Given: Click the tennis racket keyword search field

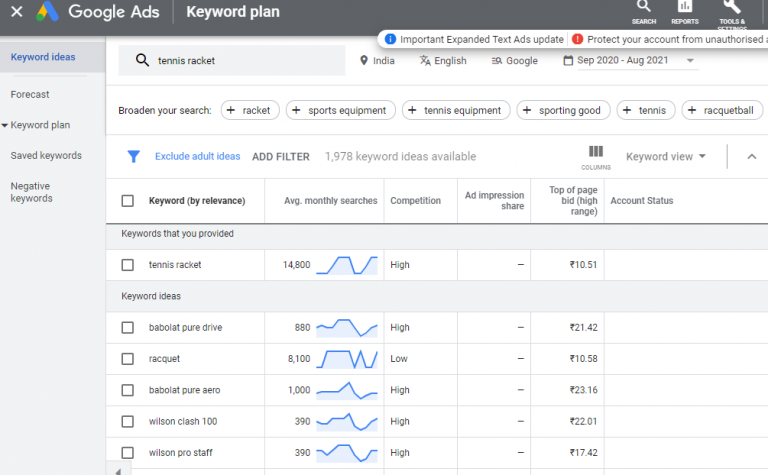Looking at the screenshot, I should pos(232,60).
